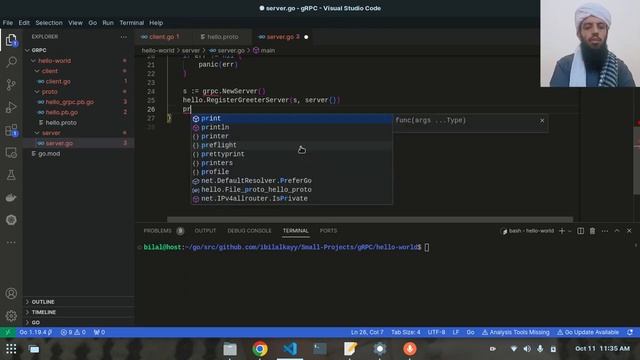Open Explorer views and more actions ellipsis
Image resolution: width=640 pixels, height=360 pixels.
124,37
